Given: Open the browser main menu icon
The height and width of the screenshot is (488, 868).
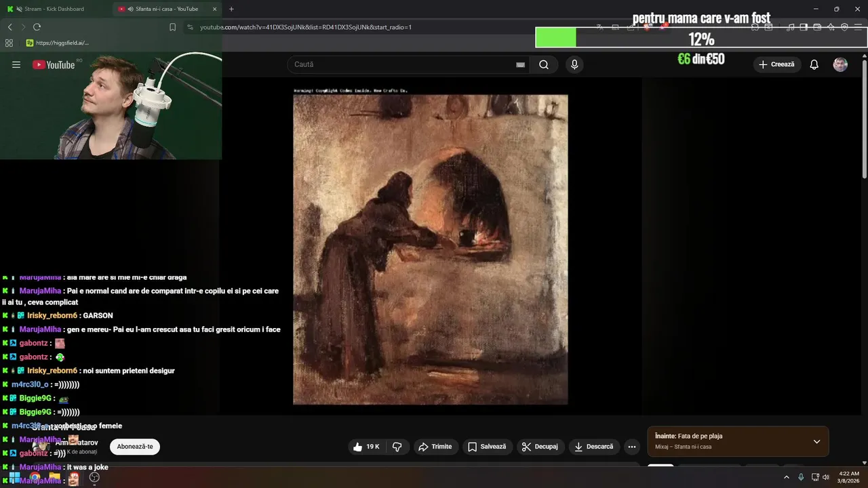Looking at the screenshot, I should click(859, 27).
